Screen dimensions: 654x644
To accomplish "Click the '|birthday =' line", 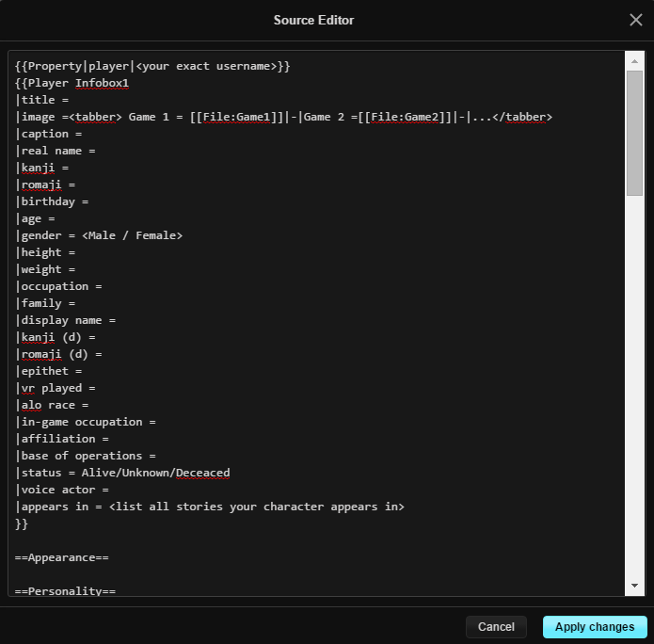I will click(52, 201).
